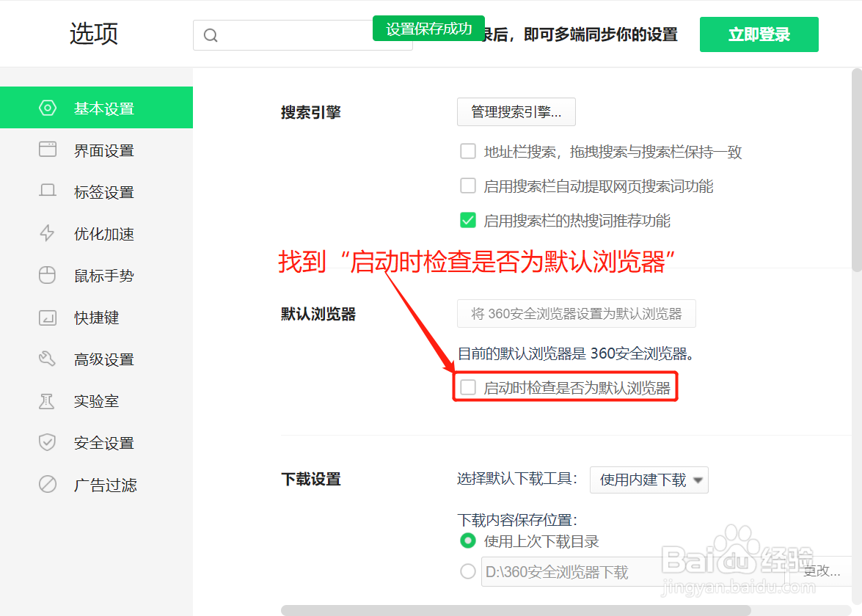The height and width of the screenshot is (616, 862).
Task: Click the 广告过滤 block icon
Action: (x=47, y=484)
